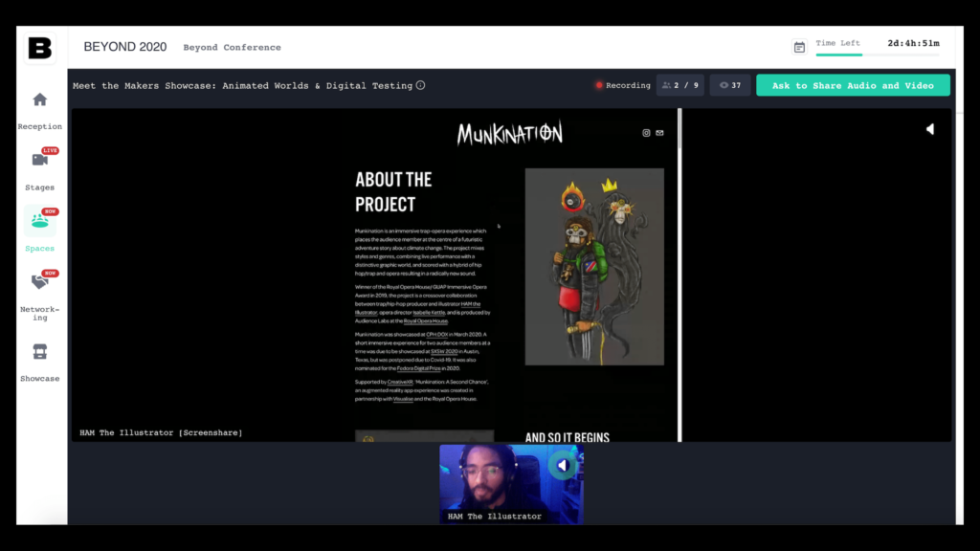Go to Reception home icon
The height and width of the screenshot is (551, 980).
(40, 99)
